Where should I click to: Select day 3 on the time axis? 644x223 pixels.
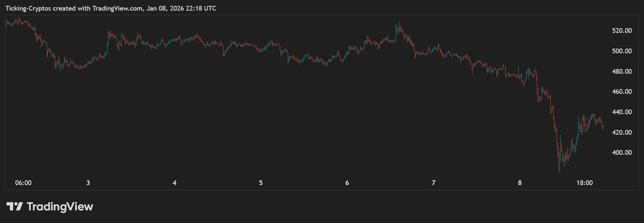pos(88,183)
